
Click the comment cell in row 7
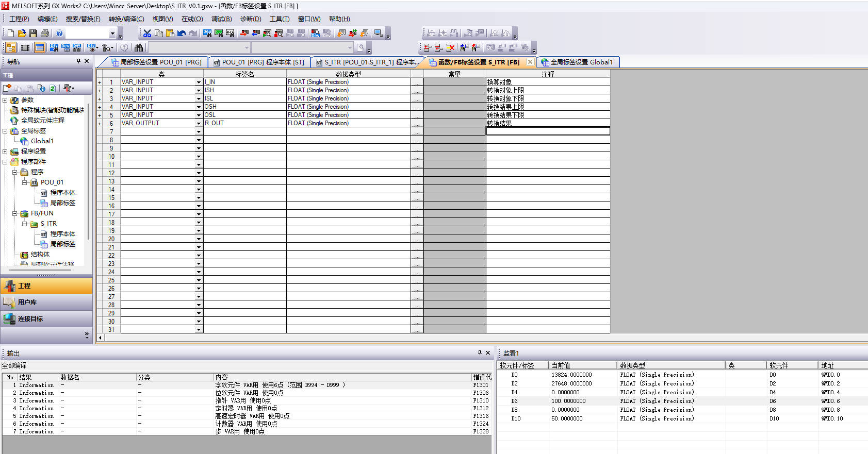tap(548, 132)
